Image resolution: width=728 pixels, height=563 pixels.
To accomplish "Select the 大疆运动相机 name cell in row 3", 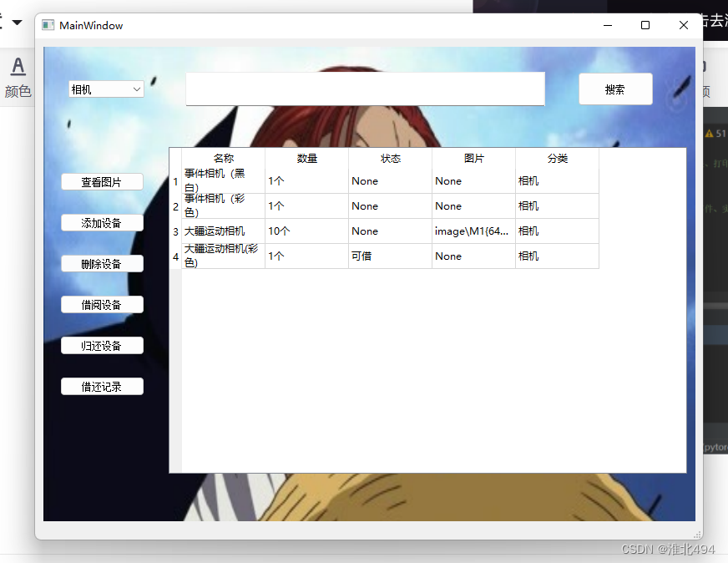I will tap(223, 231).
